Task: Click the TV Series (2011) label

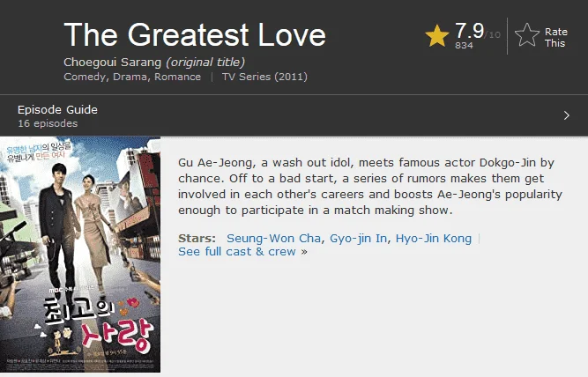Action: coord(264,77)
